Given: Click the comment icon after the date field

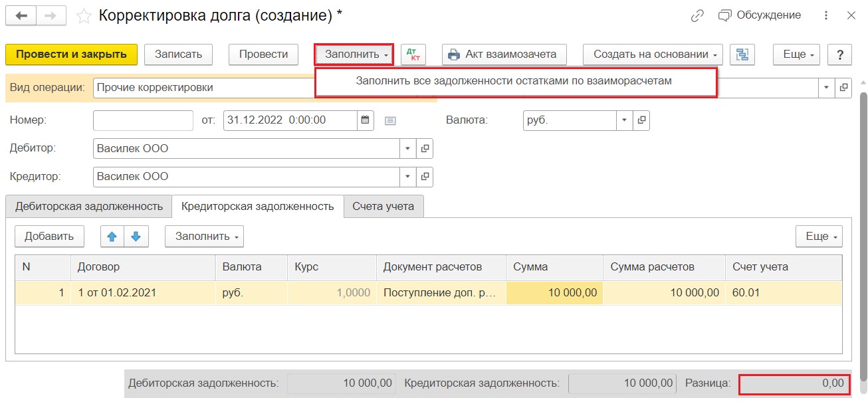Looking at the screenshot, I should (390, 121).
